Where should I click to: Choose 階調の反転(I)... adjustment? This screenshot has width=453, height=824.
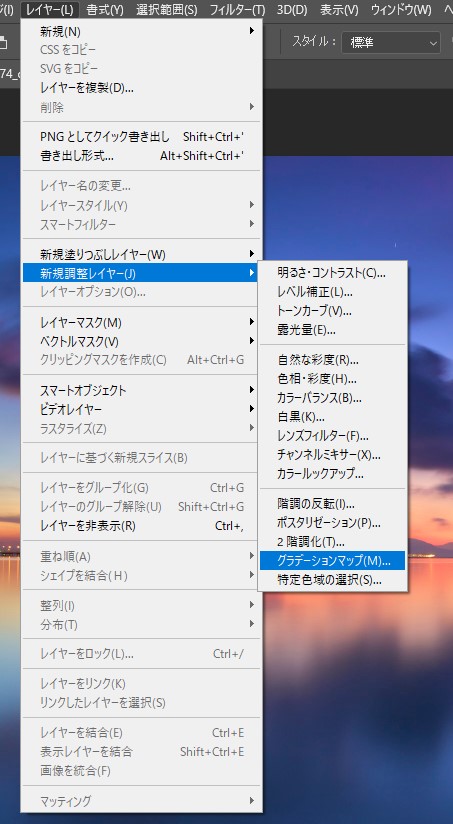pos(333,504)
